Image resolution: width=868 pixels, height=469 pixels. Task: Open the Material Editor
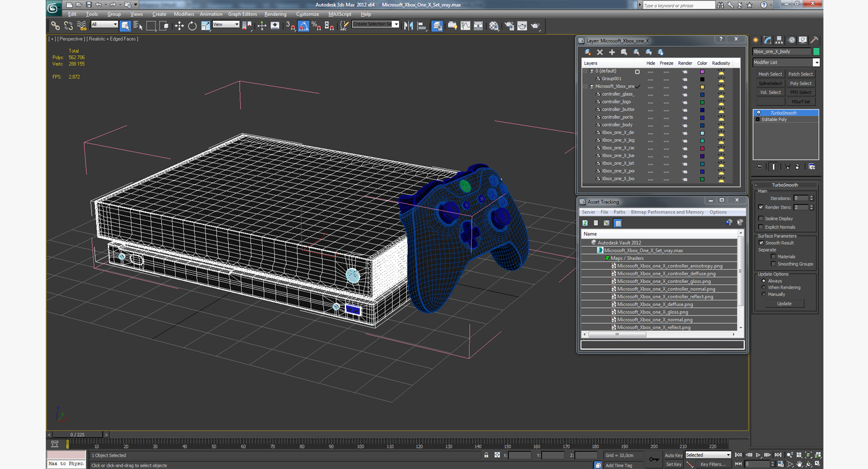[x=494, y=26]
